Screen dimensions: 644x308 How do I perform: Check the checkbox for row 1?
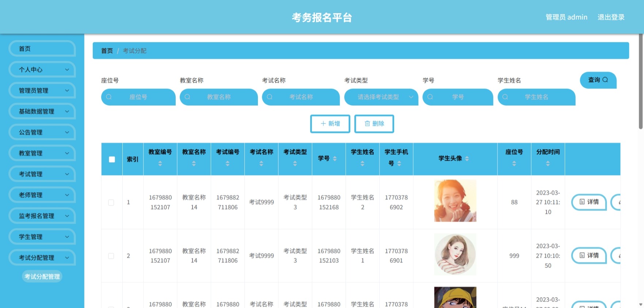pyautogui.click(x=111, y=203)
